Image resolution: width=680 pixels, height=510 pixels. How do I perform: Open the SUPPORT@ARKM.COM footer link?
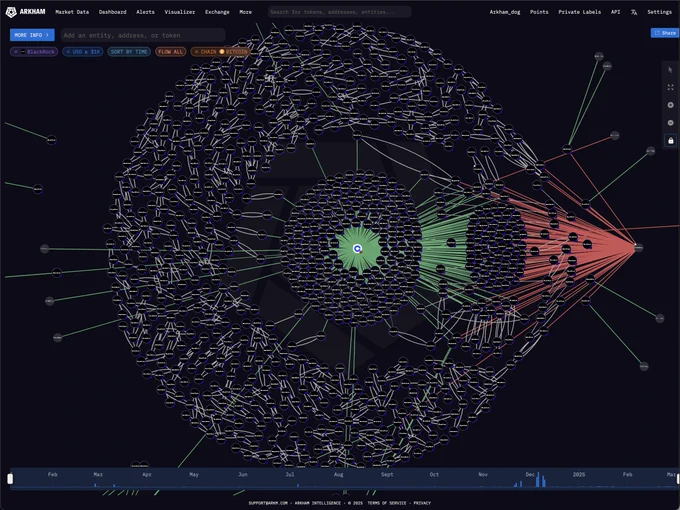tap(268, 503)
